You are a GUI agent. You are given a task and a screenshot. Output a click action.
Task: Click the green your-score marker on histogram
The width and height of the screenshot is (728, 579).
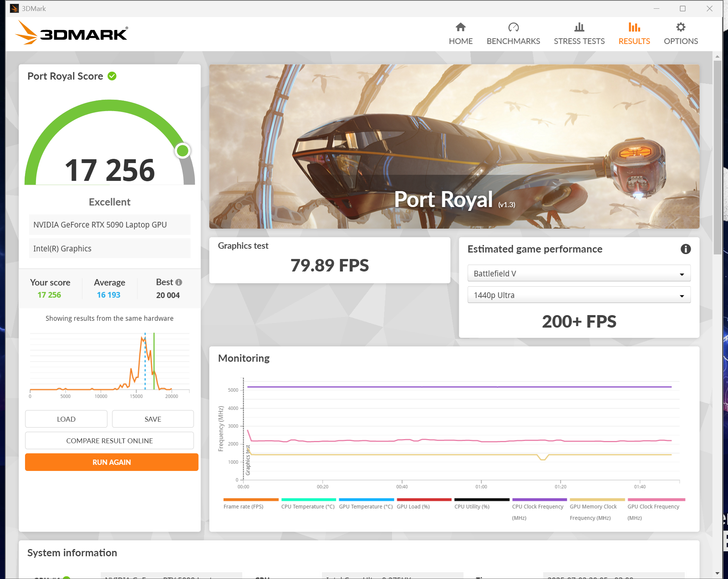(x=154, y=361)
